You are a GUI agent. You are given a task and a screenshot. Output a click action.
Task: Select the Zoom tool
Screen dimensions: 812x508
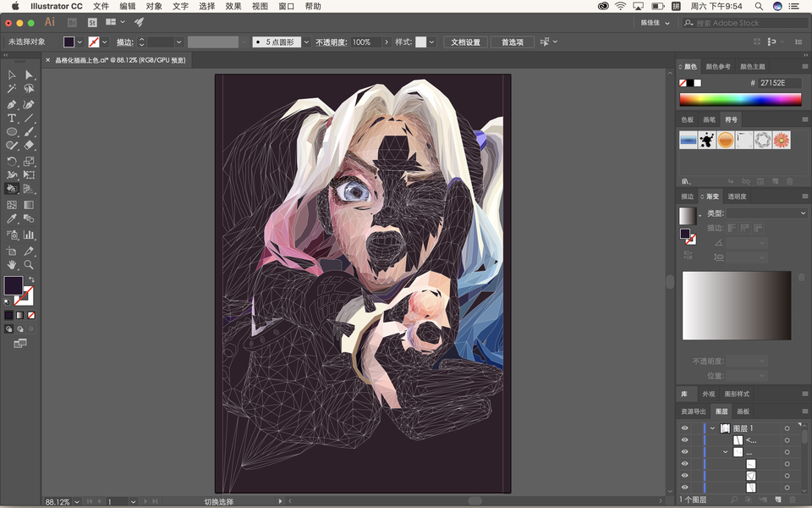click(x=29, y=265)
